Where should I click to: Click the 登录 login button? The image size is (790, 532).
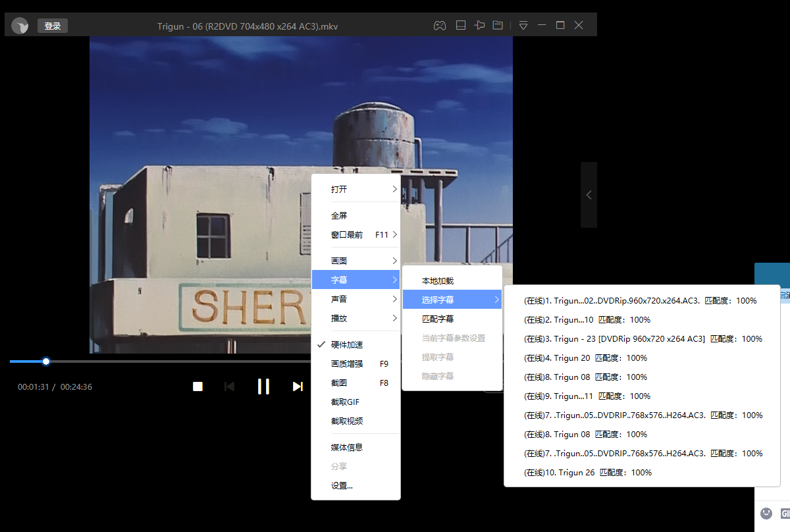point(53,26)
